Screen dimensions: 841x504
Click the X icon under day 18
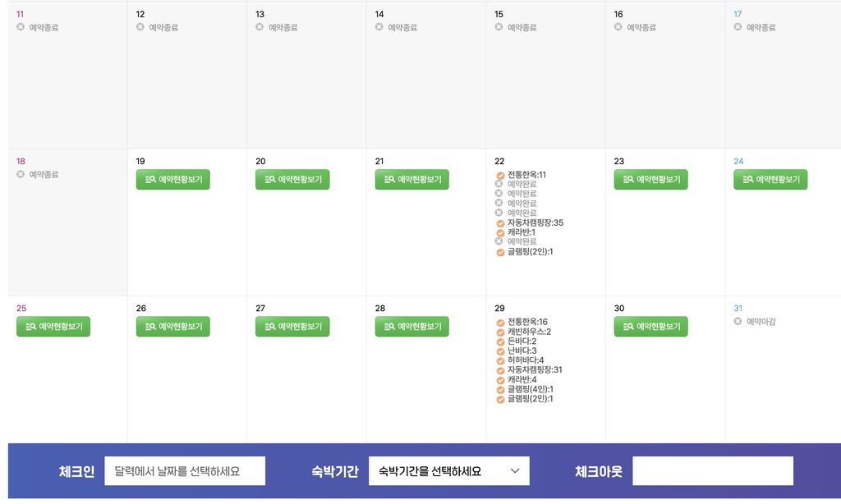tap(21, 174)
